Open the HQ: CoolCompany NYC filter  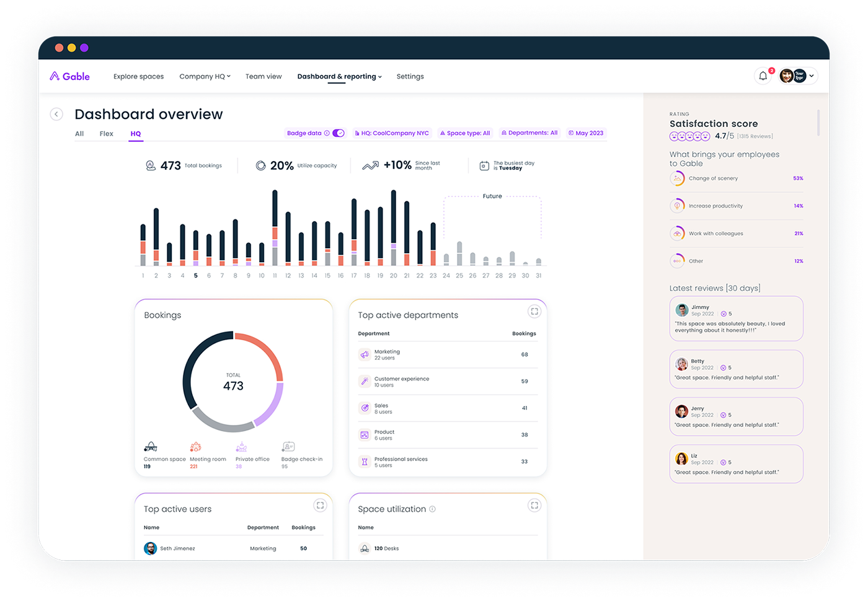[392, 133]
